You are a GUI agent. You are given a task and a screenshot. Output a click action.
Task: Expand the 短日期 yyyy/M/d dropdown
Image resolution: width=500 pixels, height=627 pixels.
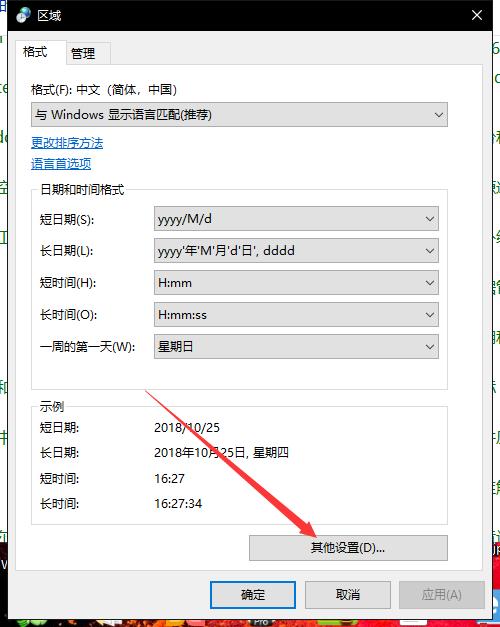(x=296, y=219)
